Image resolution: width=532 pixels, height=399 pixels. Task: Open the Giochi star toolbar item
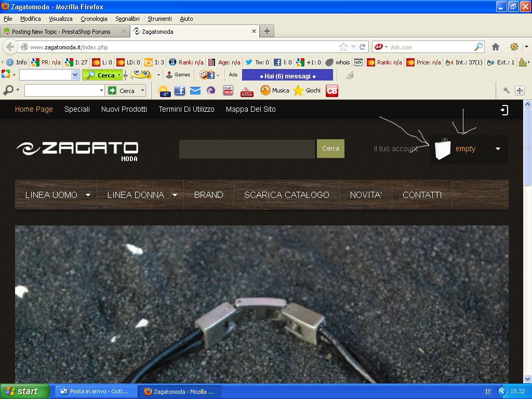tap(307, 90)
